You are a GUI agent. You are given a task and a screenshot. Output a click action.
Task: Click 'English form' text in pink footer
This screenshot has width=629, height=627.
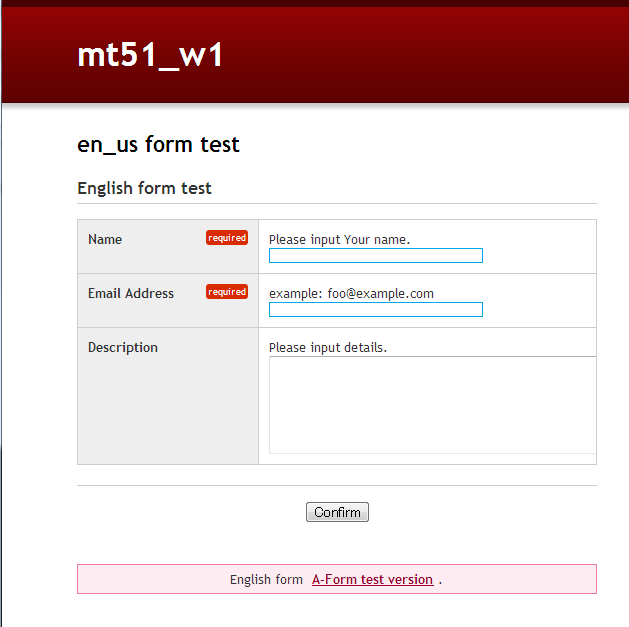[x=266, y=580]
